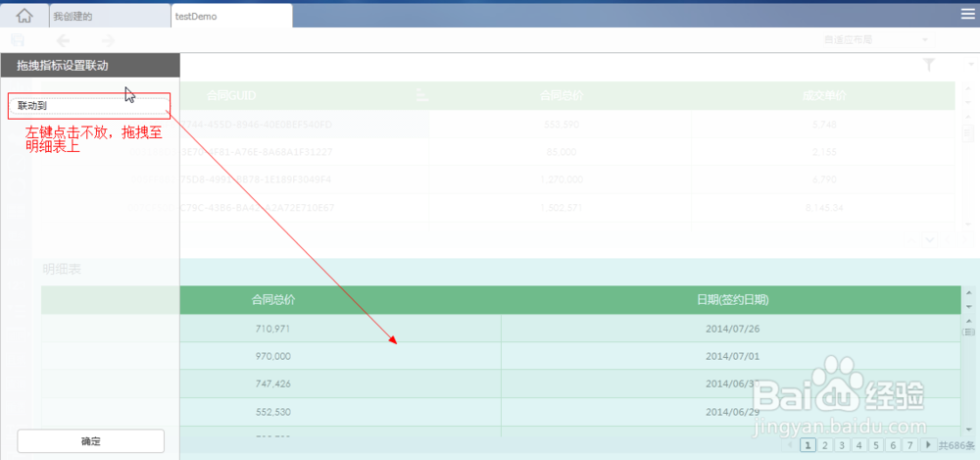Screen dimensions: 980x460
Task: Click the 明细表 title label
Action: pos(62,269)
